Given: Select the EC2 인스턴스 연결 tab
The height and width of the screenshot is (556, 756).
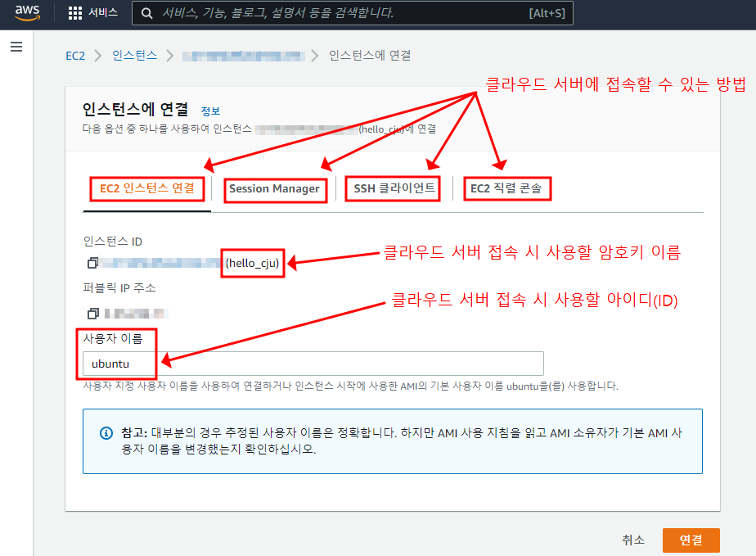Looking at the screenshot, I should pos(147,188).
